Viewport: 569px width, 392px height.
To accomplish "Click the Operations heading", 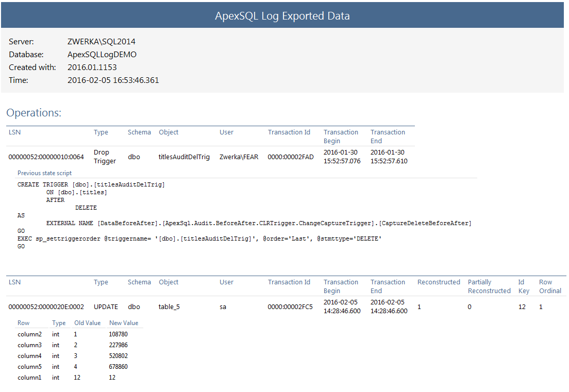I will pos(34,113).
